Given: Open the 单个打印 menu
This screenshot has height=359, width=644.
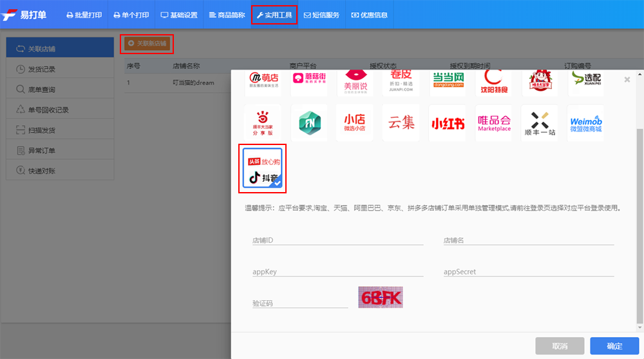Looking at the screenshot, I should pos(131,15).
